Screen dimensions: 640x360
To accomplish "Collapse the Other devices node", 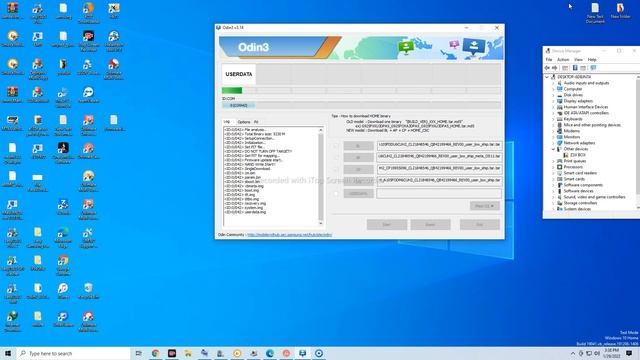I will [553, 149].
